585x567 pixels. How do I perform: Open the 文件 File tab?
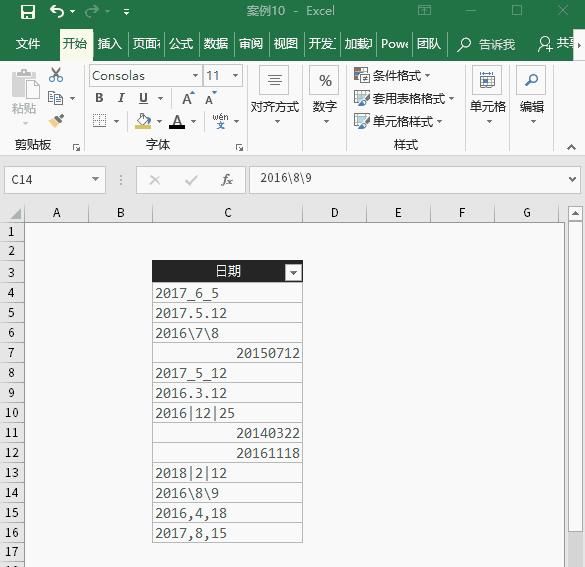tap(28, 44)
